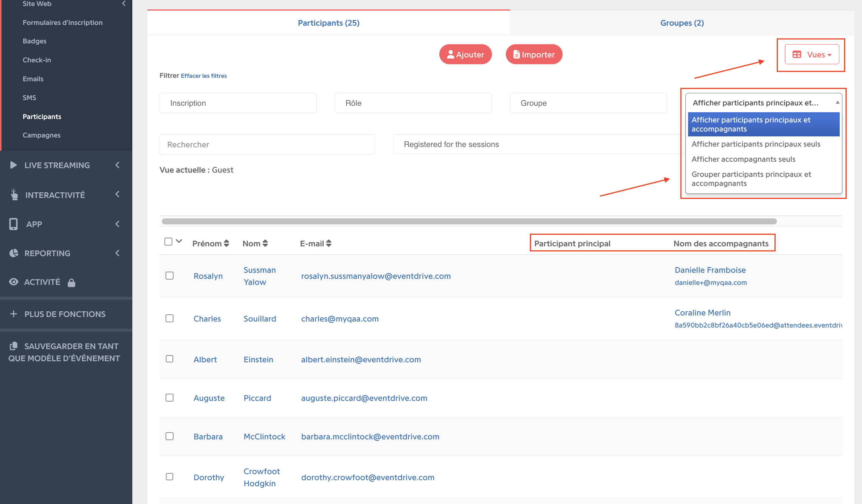The image size is (862, 504).
Task: Click the Rechercher search field
Action: 267,144
